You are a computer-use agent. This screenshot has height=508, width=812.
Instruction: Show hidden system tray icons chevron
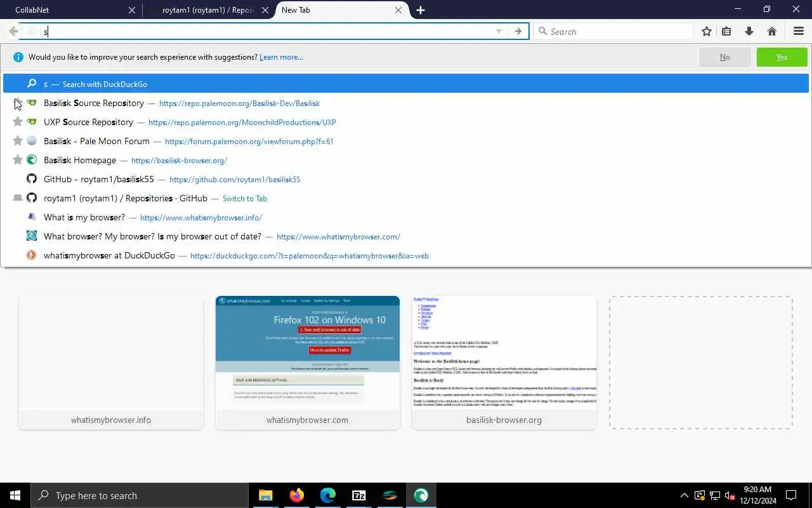coord(684,495)
